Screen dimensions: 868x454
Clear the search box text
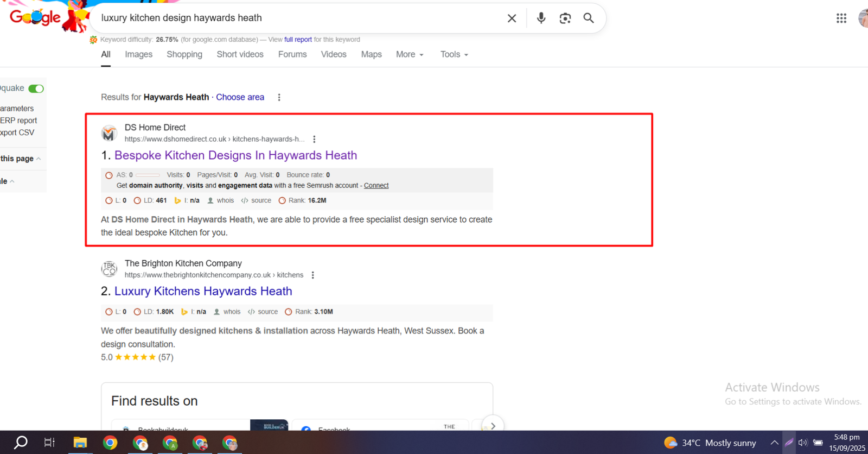pos(512,18)
